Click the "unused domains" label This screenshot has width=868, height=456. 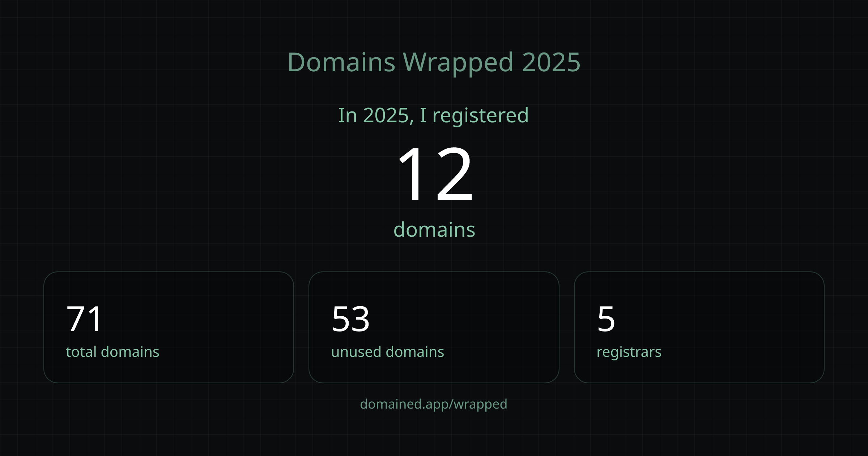[388, 351]
